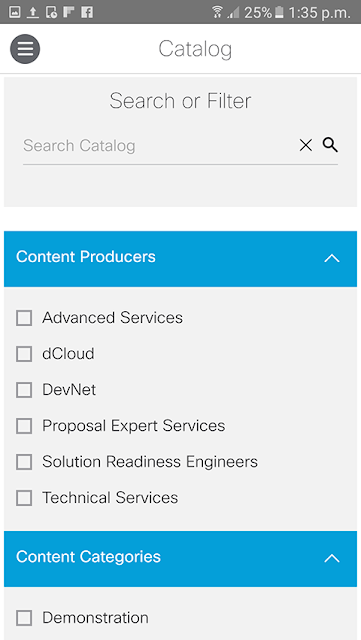Tap the Facebook notification icon in status bar

click(87, 12)
